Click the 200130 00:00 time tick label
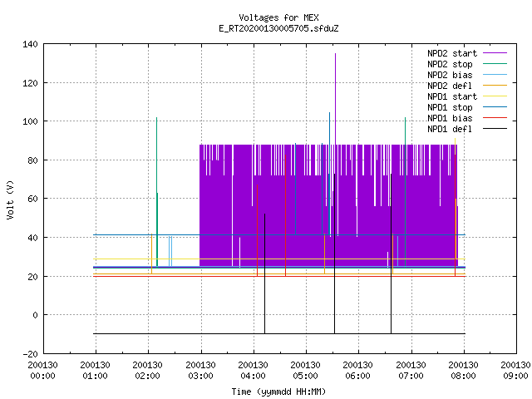Image resolution: width=532 pixels, height=399 pixels. [42, 371]
